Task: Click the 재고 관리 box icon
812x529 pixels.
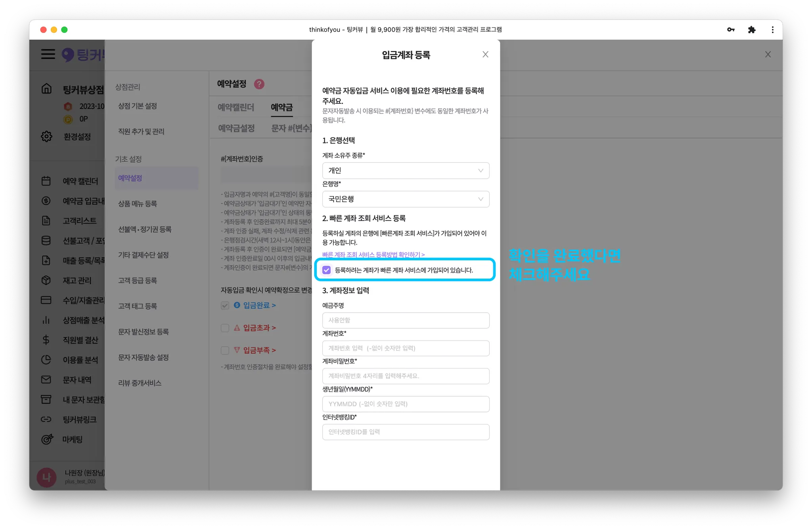Action: (x=46, y=280)
